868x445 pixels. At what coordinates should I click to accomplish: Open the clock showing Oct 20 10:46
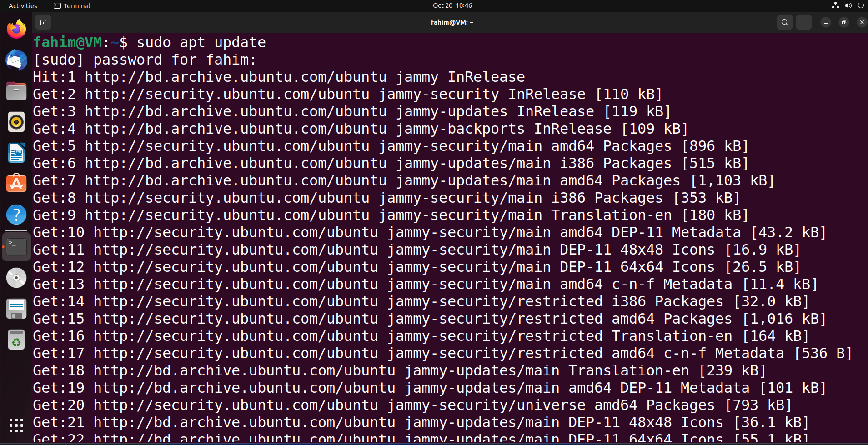coord(452,5)
